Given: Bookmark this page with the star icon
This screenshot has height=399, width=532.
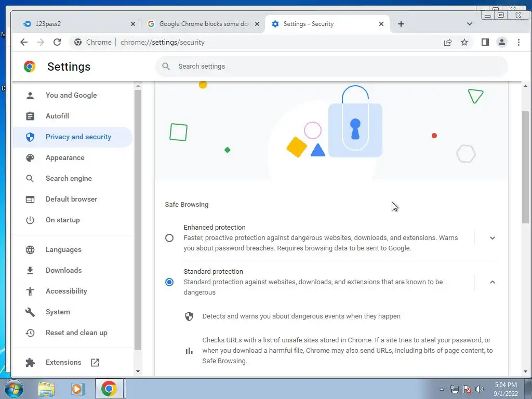Looking at the screenshot, I should pyautogui.click(x=464, y=42).
